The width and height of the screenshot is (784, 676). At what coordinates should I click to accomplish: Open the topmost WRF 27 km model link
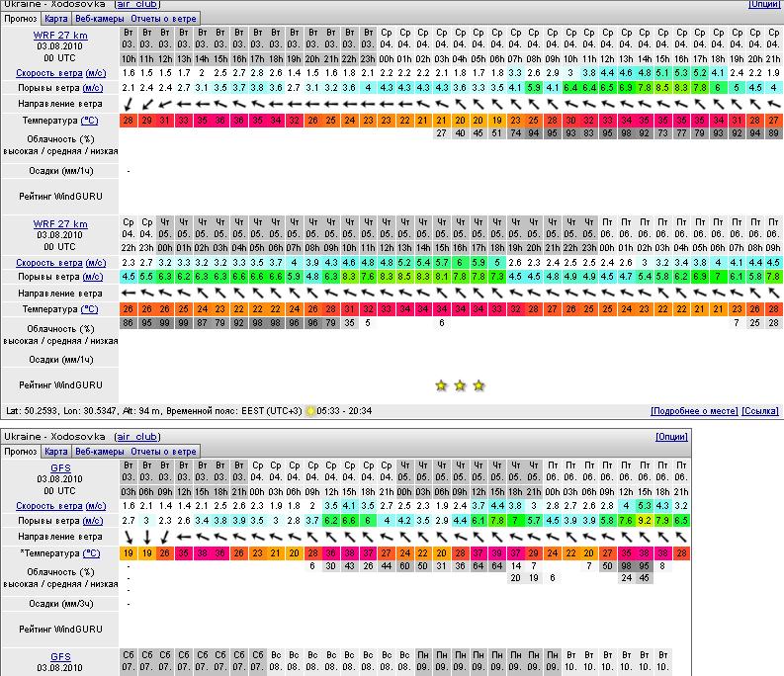click(x=60, y=34)
